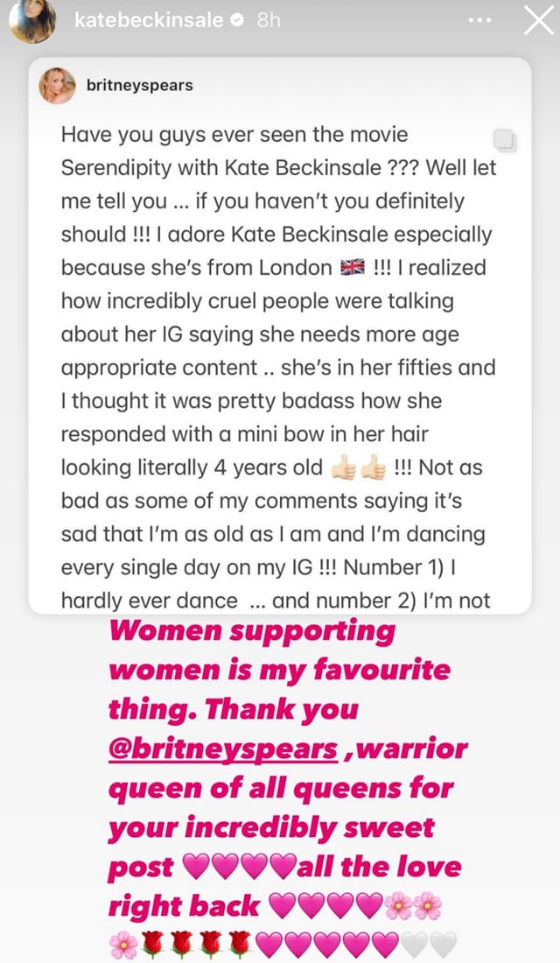The width and height of the screenshot is (560, 963).
Task: Click the "Women supporting" caption line
Action: coord(251,632)
